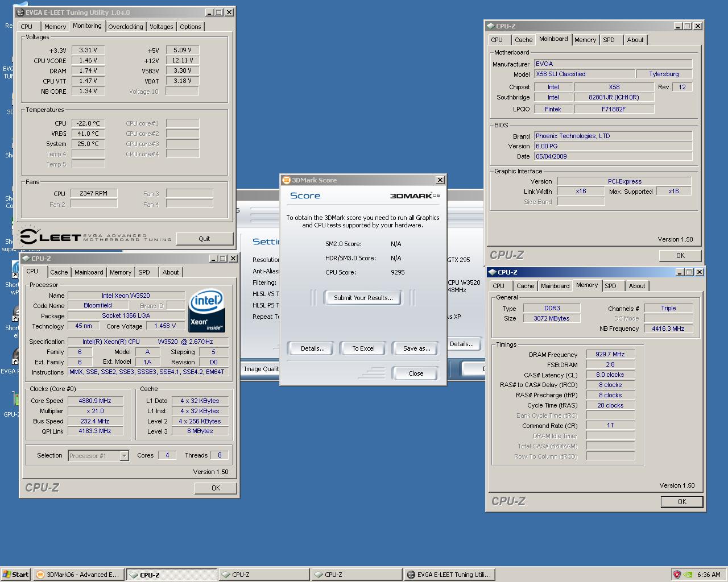The width and height of the screenshot is (728, 582).
Task: Open Cache tab in CPU-Z Mainboard window
Action: tap(524, 40)
